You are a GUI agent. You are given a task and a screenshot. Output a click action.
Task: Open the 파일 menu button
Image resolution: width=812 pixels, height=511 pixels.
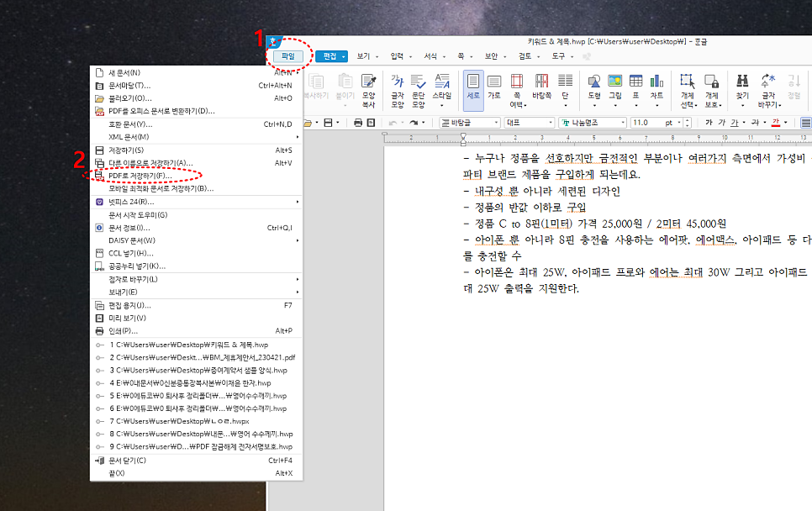pyautogui.click(x=288, y=56)
